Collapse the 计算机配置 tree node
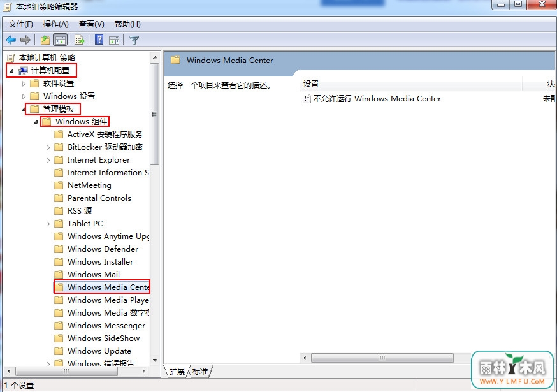Screen dimensions: 557x392 [x=11, y=71]
